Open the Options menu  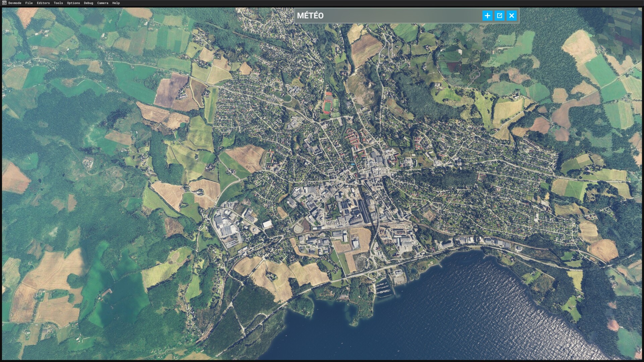click(x=73, y=3)
